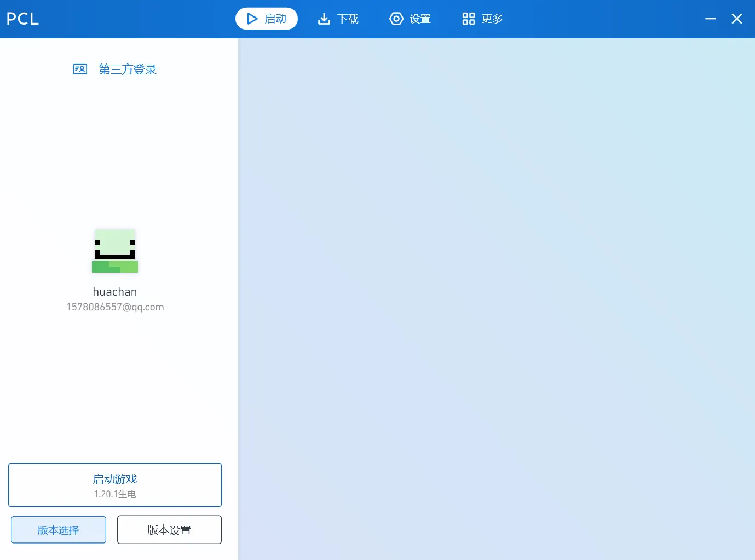The image size is (755, 560).
Task: Click the 1578086557@qq.com email text
Action: coord(115,307)
